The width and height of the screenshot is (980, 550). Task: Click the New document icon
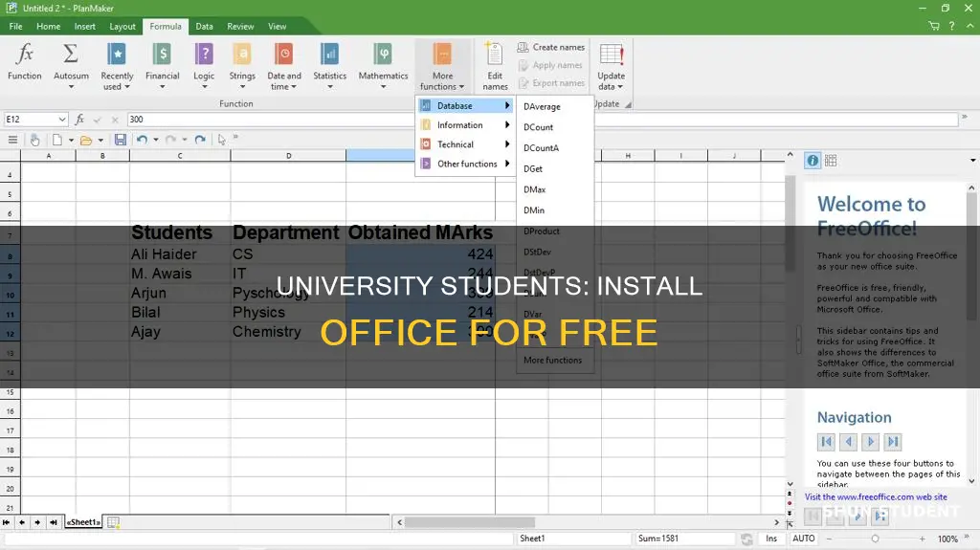(x=56, y=140)
